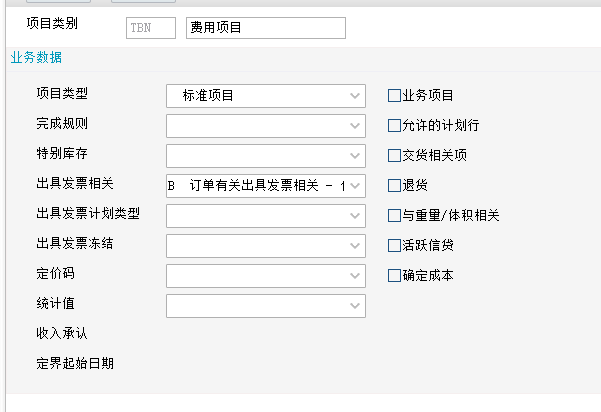The image size is (601, 412).
Task: Tick the 确定成本 checkbox
Action: click(x=394, y=276)
